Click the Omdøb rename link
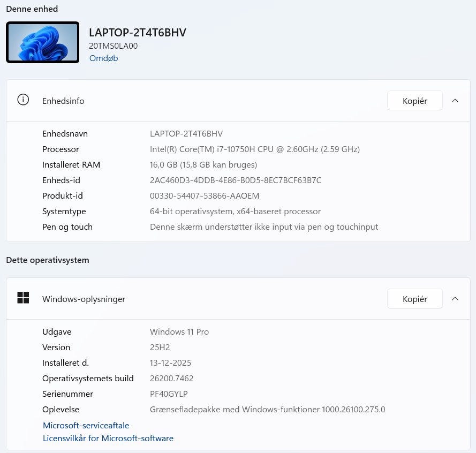This screenshot has height=453, width=476. coord(103,58)
